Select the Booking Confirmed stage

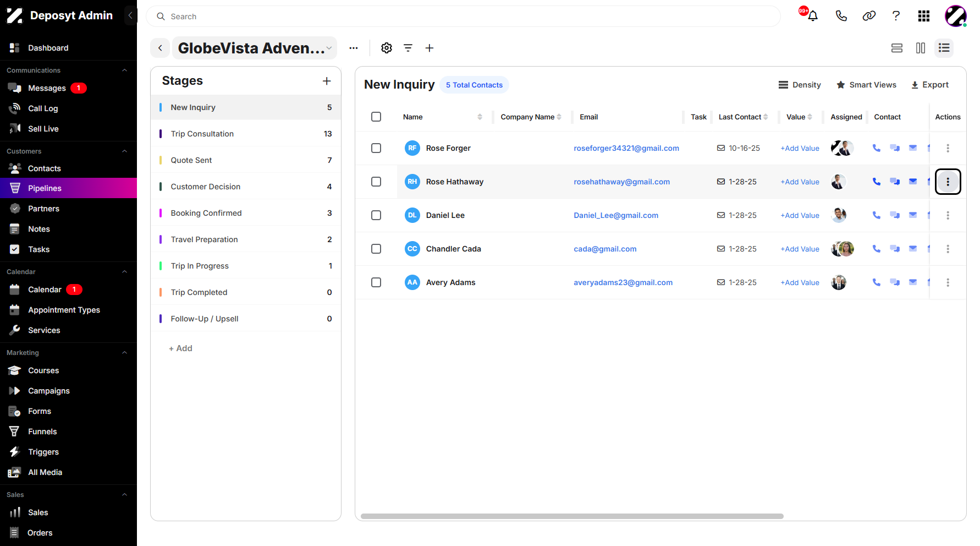(x=246, y=213)
